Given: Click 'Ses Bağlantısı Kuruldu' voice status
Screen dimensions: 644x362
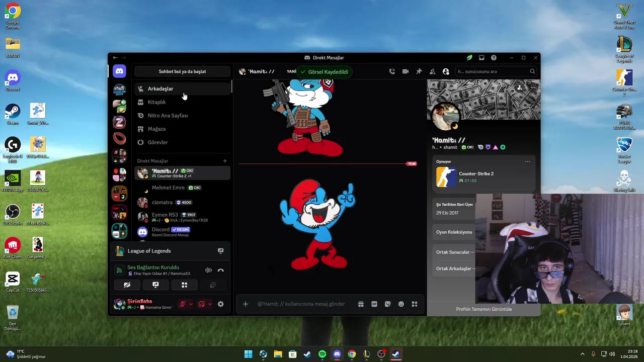Looking at the screenshot, I should (153, 267).
